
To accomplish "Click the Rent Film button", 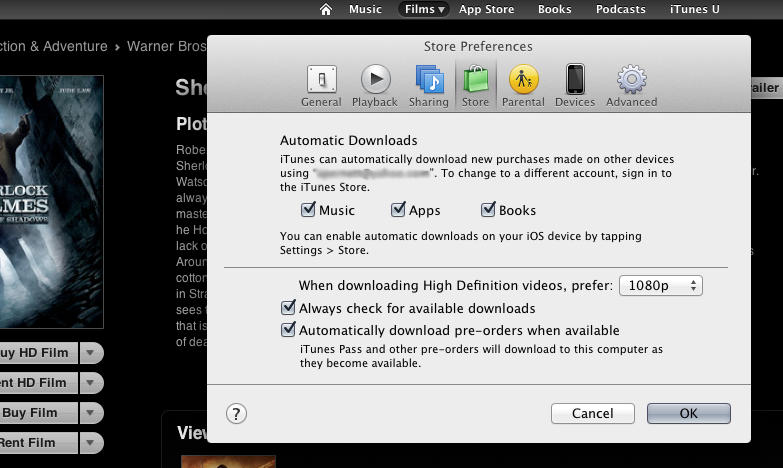I will pyautogui.click(x=38, y=443).
